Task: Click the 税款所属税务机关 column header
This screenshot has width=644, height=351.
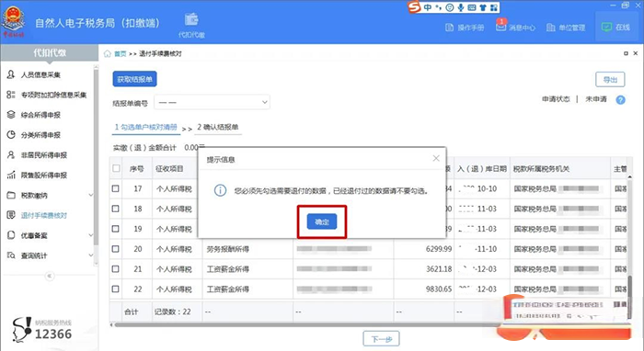Action: tap(541, 168)
